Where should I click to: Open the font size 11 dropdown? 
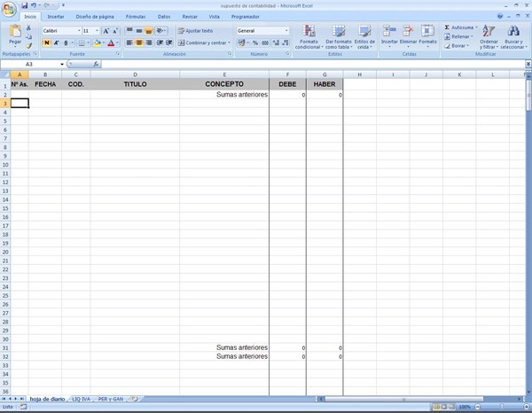pos(97,31)
